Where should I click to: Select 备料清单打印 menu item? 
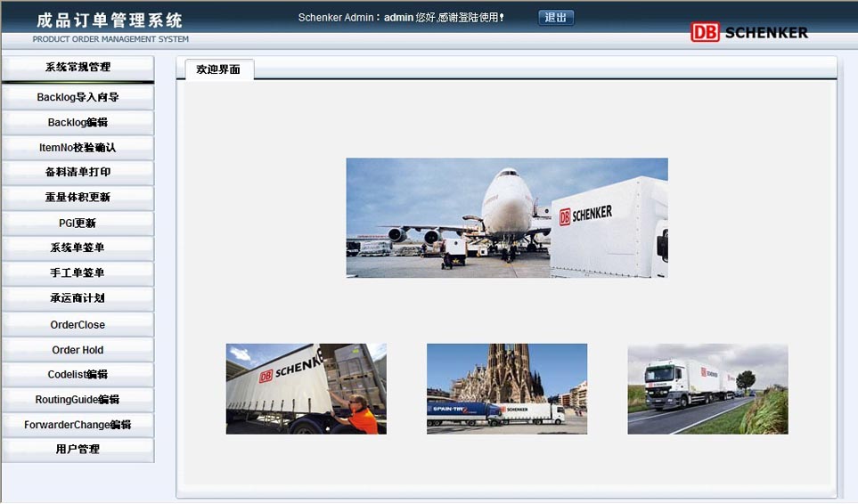tap(78, 172)
